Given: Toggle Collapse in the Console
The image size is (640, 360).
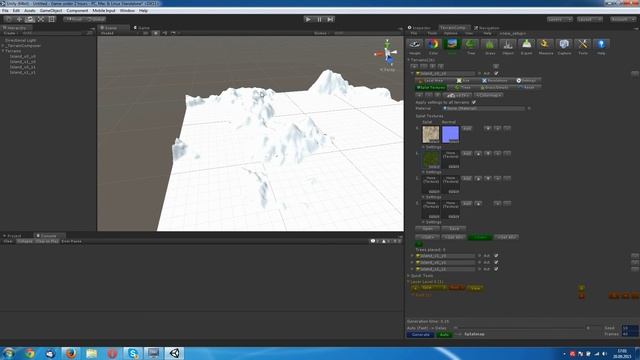Looking at the screenshot, I should [24, 241].
